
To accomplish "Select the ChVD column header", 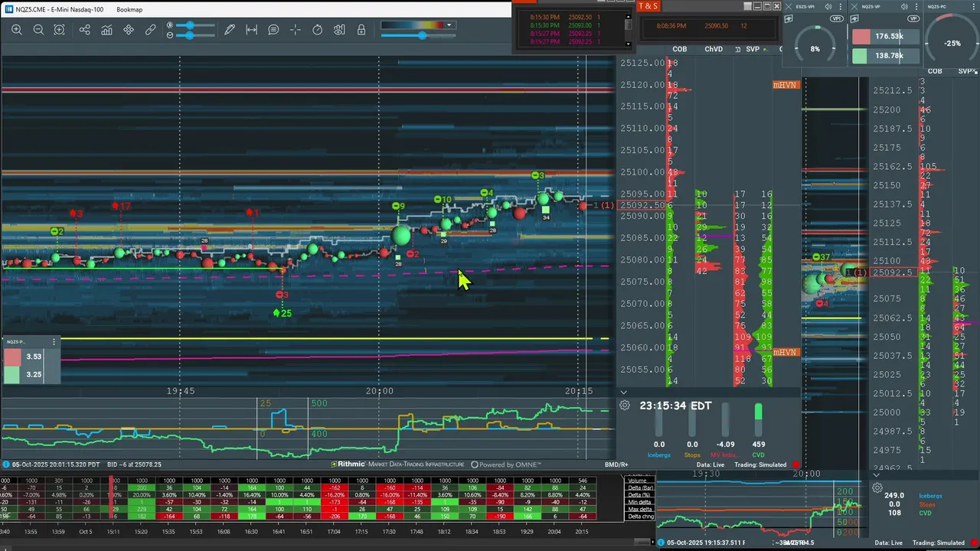I will click(714, 49).
